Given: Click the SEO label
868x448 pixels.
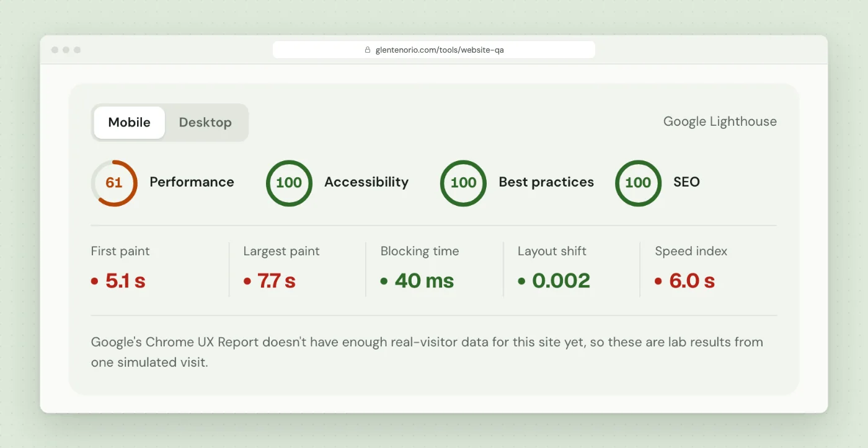Looking at the screenshot, I should 686,182.
